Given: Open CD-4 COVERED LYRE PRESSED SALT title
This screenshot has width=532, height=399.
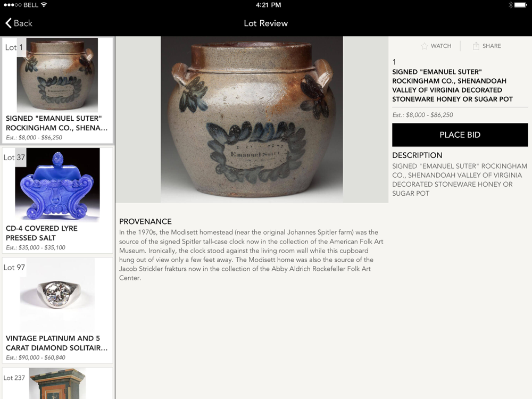Looking at the screenshot, I should 41,233.
